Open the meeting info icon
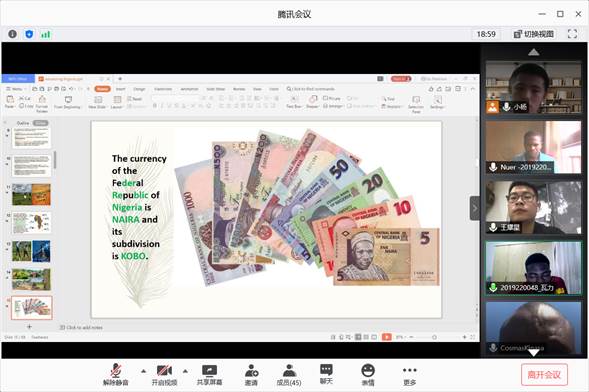 (x=12, y=34)
